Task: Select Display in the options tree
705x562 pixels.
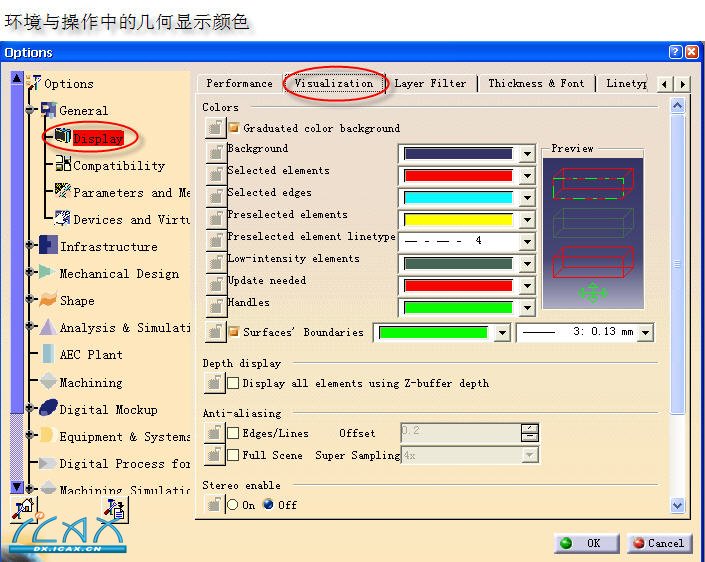Action: pyautogui.click(x=98, y=138)
